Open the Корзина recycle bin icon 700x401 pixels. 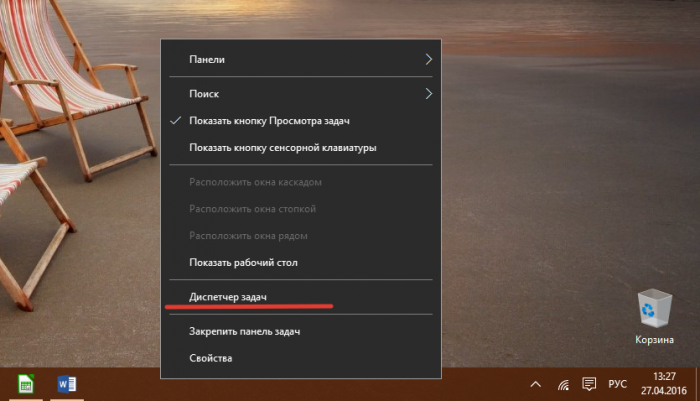[x=654, y=310]
